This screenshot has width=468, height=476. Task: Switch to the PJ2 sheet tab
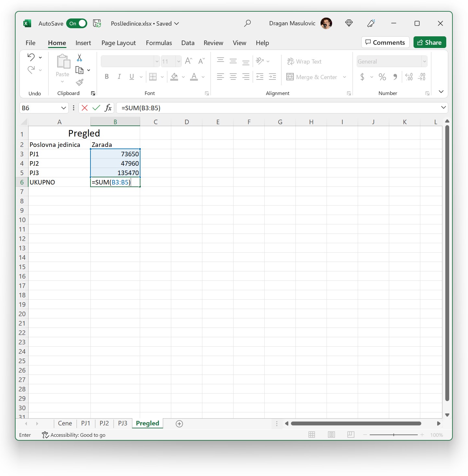[x=104, y=423]
